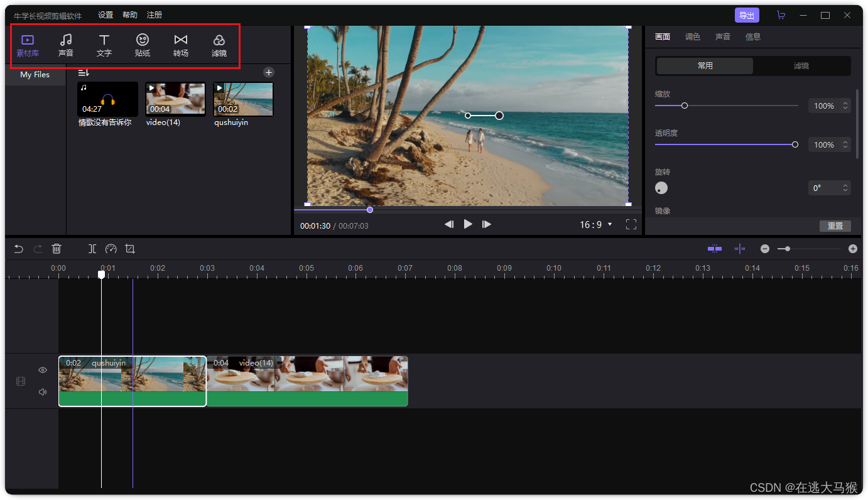The height and width of the screenshot is (500, 868).
Task: Open the 16:9 aspect ratio dropdown
Action: coord(595,224)
